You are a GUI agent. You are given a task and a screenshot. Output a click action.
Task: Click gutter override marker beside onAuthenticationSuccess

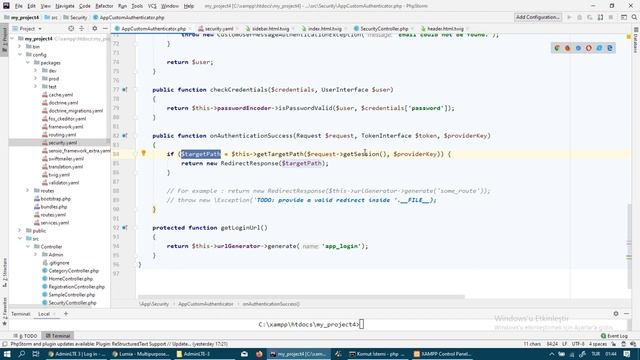[x=124, y=136]
